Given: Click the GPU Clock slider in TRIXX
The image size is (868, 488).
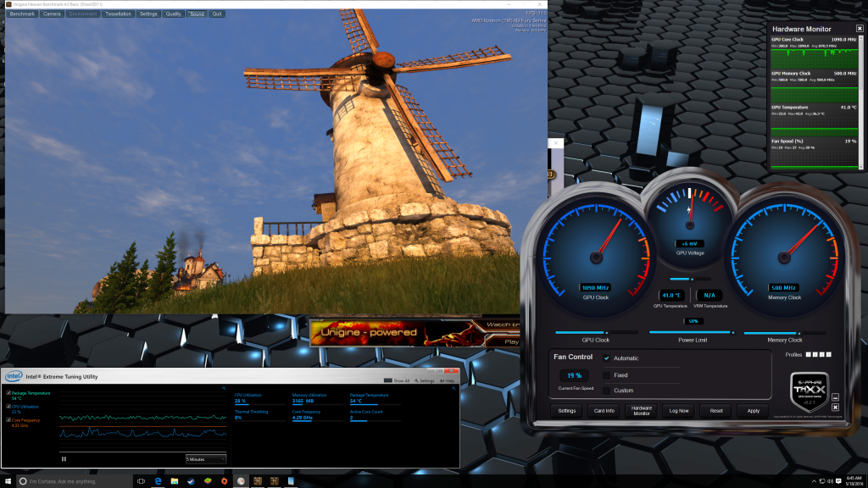Looking at the screenshot, I should tap(596, 332).
